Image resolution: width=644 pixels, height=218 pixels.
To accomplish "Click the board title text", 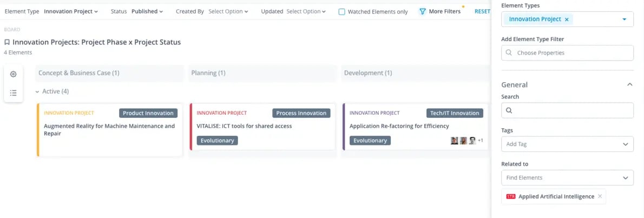I will tap(96, 42).
